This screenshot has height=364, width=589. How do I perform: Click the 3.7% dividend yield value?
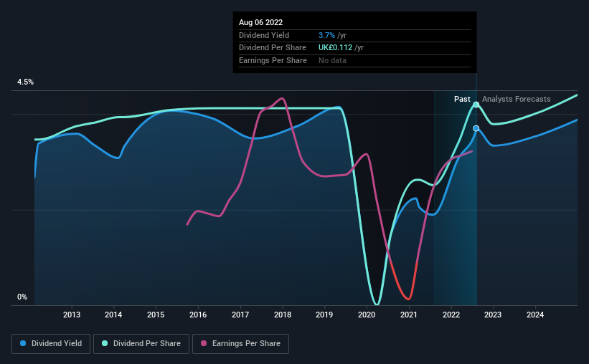click(326, 35)
